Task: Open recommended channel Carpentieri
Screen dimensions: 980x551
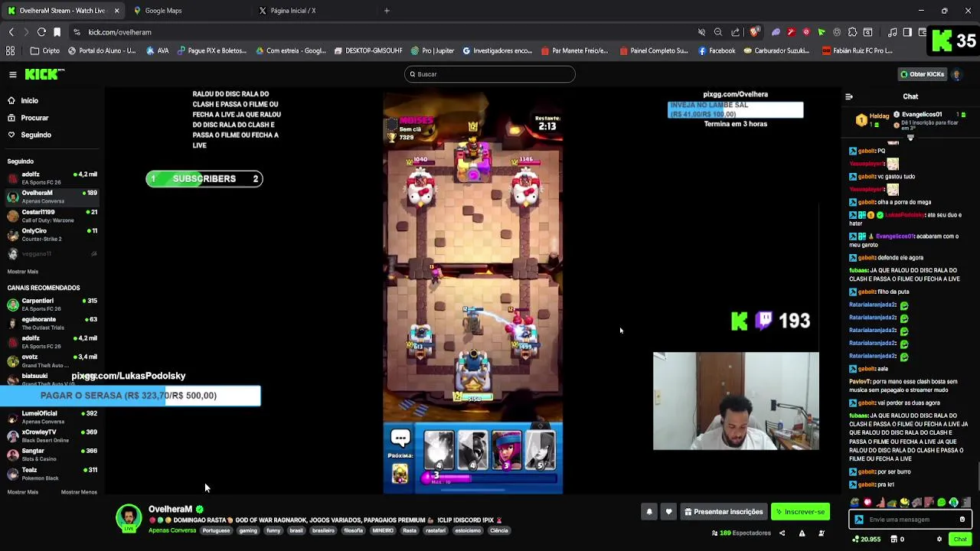Action: (52, 305)
